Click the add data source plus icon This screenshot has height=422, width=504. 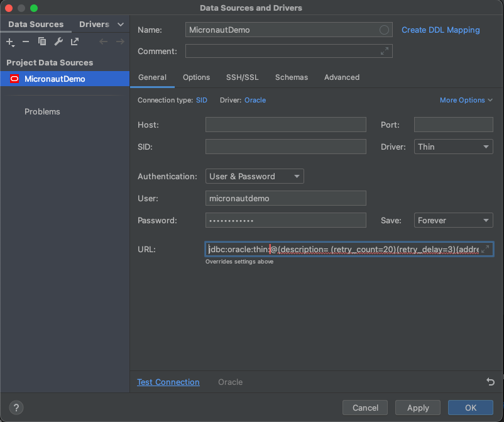pos(10,42)
